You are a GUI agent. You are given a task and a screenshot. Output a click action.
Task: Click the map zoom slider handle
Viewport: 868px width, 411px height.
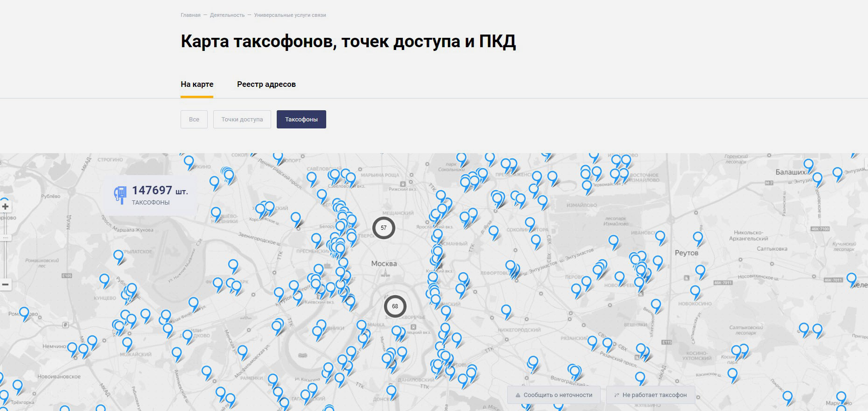(x=6, y=238)
